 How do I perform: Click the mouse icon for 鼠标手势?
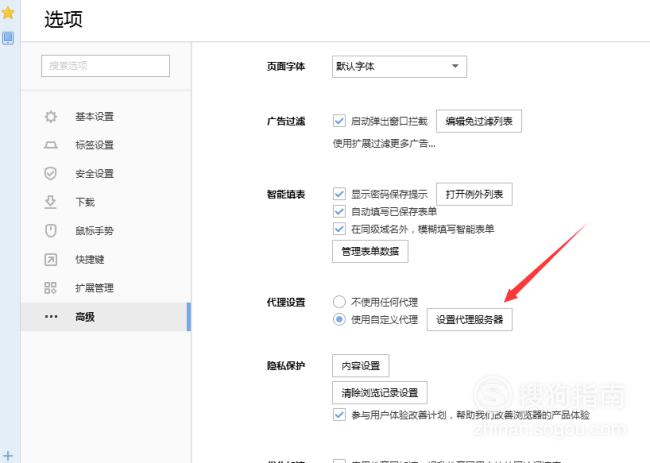pos(51,230)
